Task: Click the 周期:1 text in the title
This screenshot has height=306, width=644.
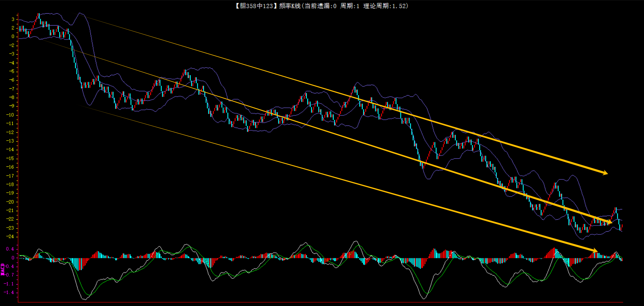Action: (x=350, y=6)
